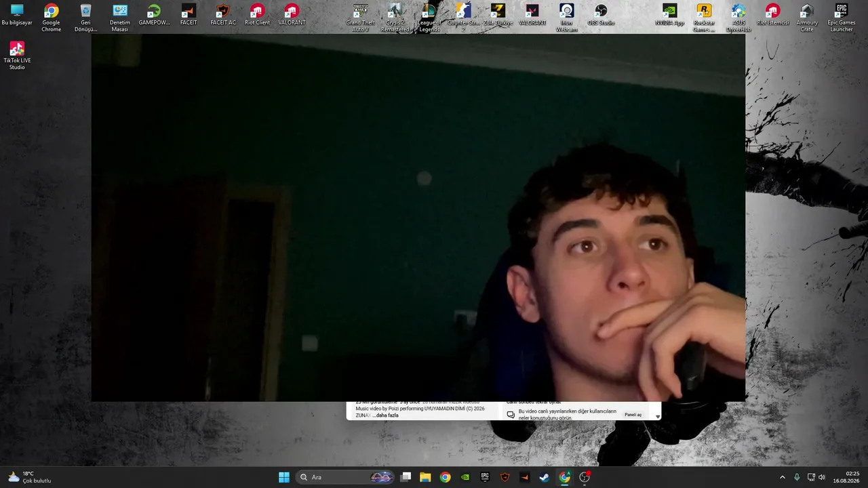This screenshot has width=868, height=488.
Task: Select the Zula Türkiye desktop shortcut
Action: 498,15
